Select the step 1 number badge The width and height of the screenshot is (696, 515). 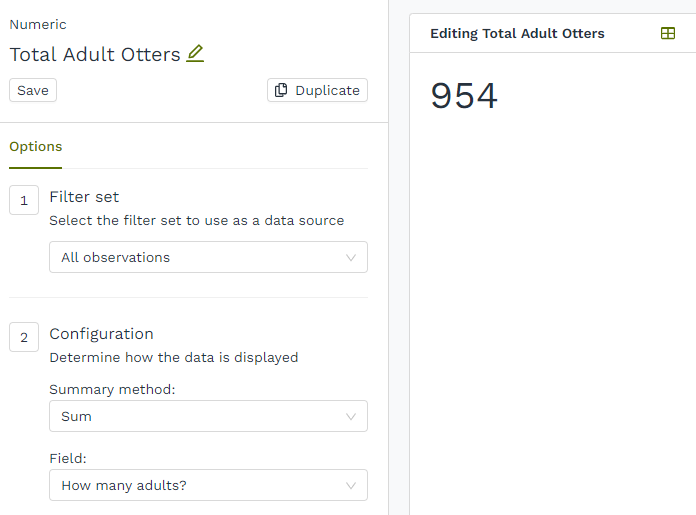pos(24,200)
